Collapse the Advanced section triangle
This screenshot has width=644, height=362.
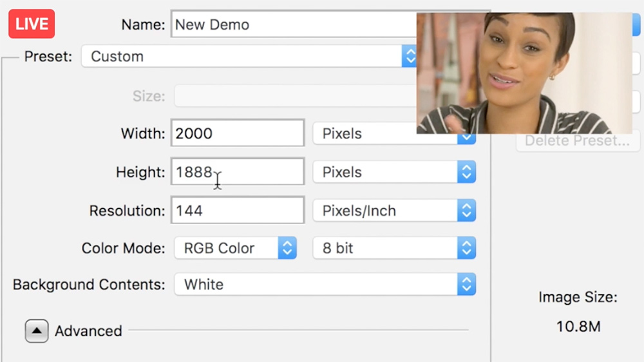(37, 331)
